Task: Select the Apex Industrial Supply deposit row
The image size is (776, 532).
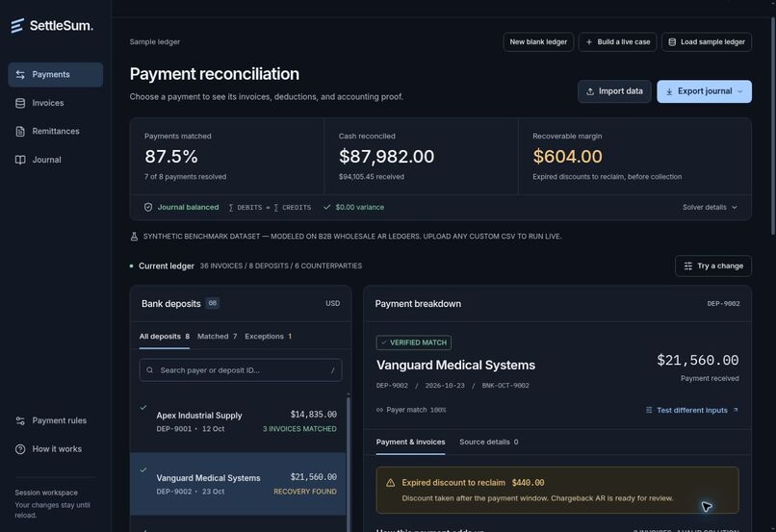Action: [x=238, y=421]
